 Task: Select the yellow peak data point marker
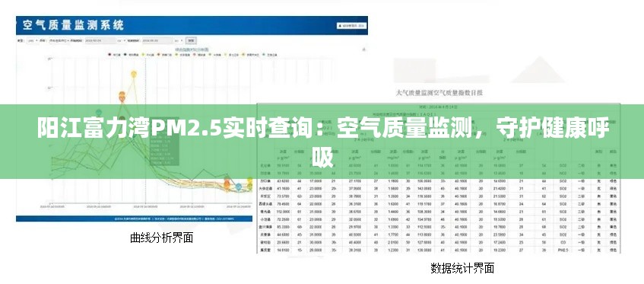click(x=134, y=75)
